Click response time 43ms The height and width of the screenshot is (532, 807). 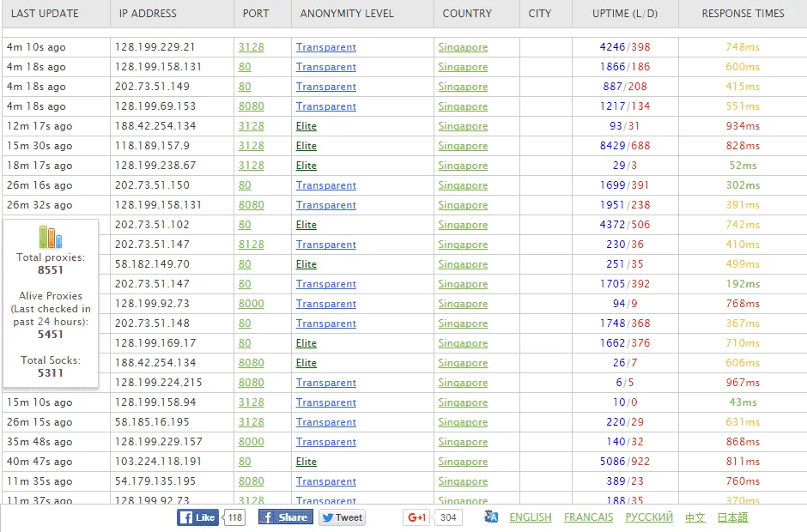click(x=743, y=402)
